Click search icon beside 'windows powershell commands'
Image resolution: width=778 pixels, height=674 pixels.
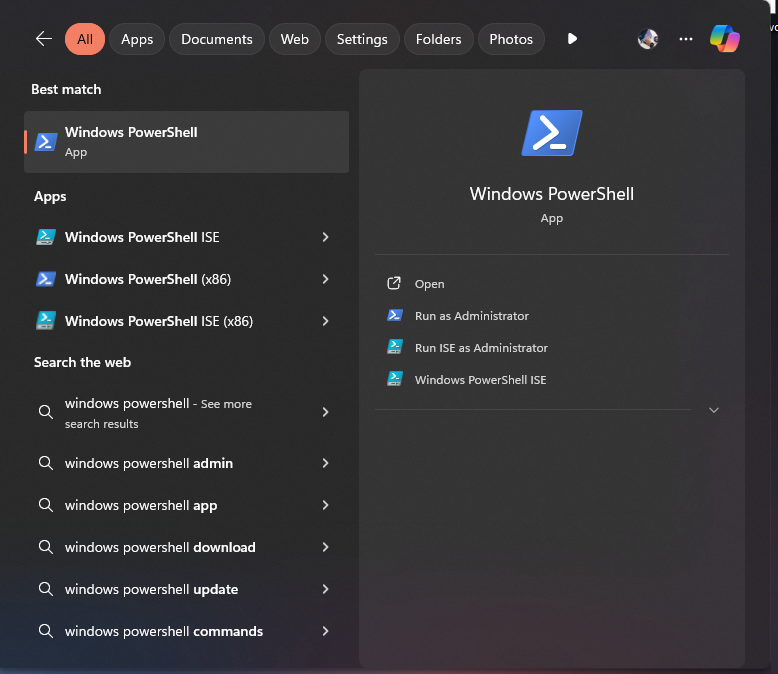pos(46,631)
